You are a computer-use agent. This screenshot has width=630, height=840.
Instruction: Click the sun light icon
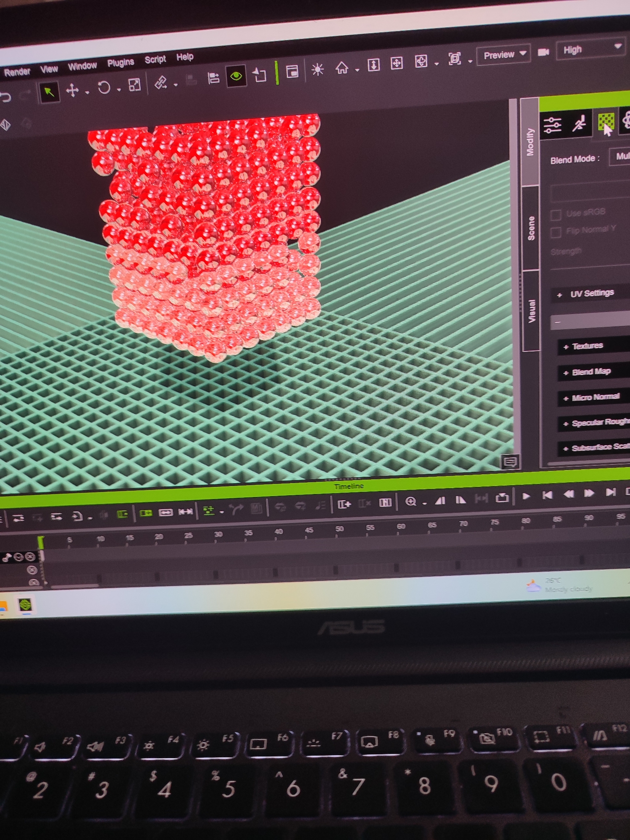[x=318, y=69]
